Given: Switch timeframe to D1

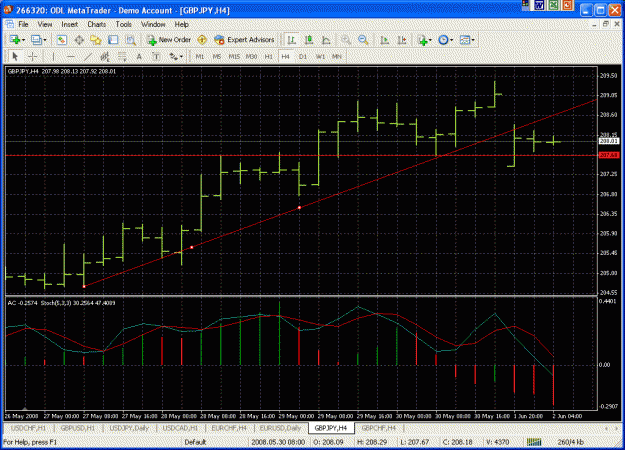Looking at the screenshot, I should point(303,57).
